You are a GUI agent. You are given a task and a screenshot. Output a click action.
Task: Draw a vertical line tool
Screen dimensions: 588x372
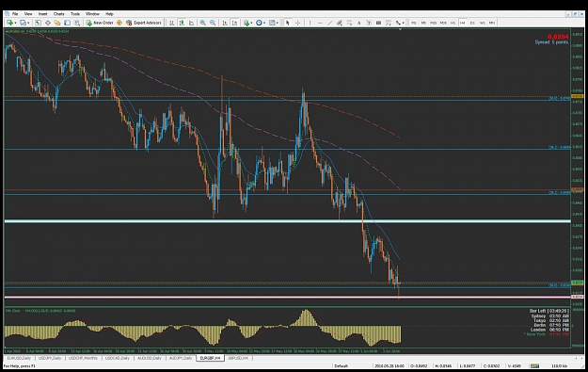[x=310, y=23]
